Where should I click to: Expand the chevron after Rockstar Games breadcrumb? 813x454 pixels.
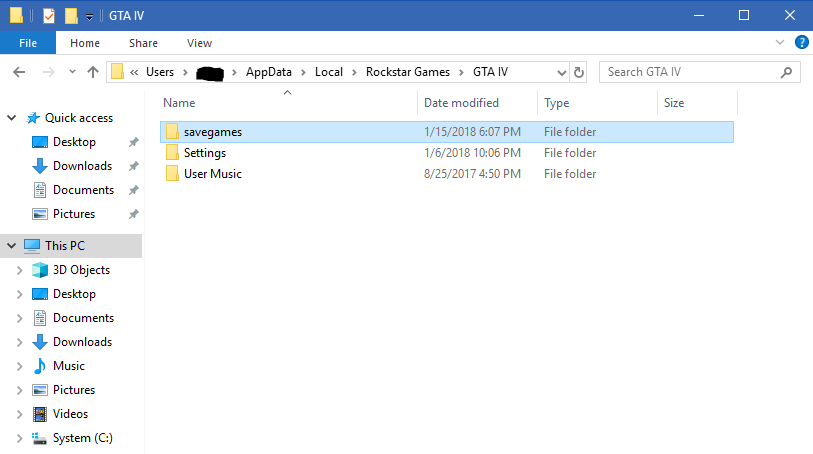[461, 73]
